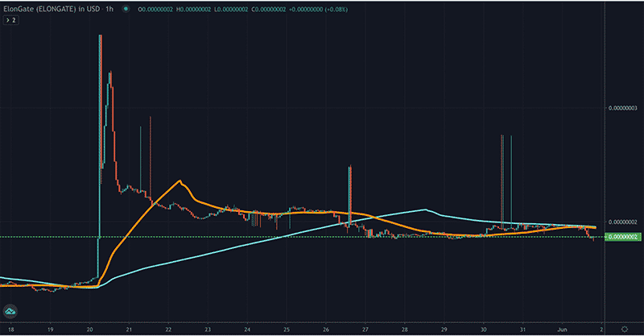Expand the collapsed indicators legend showing 2

[10, 20]
